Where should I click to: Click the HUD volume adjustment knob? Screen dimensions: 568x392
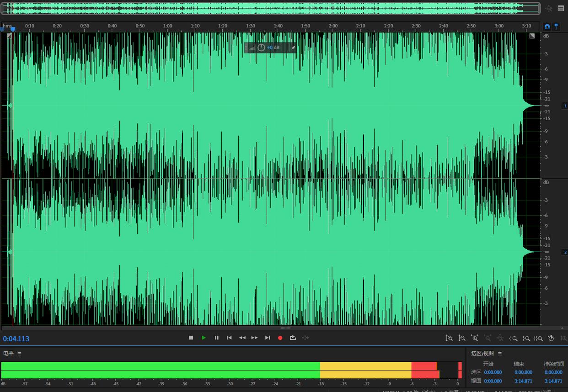click(261, 48)
